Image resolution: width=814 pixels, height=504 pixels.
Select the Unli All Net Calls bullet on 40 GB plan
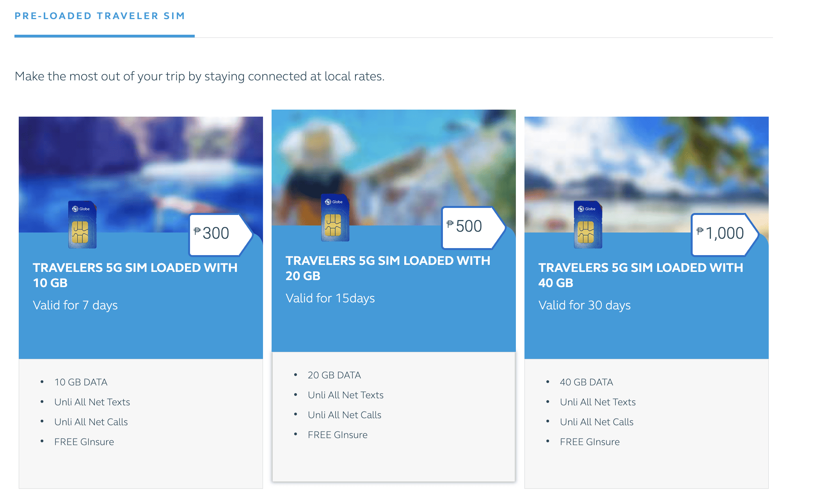596,422
